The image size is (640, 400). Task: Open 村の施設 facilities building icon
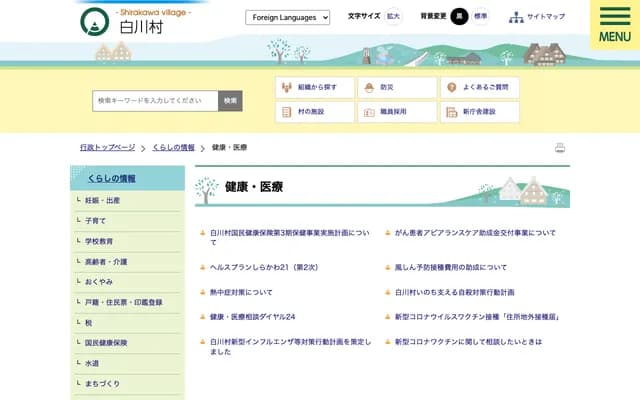[314, 112]
